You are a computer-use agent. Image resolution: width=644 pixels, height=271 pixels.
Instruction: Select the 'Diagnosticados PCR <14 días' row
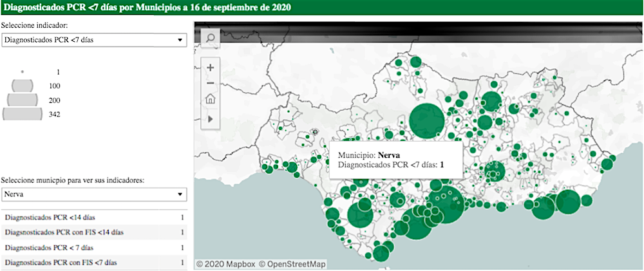pos(94,218)
